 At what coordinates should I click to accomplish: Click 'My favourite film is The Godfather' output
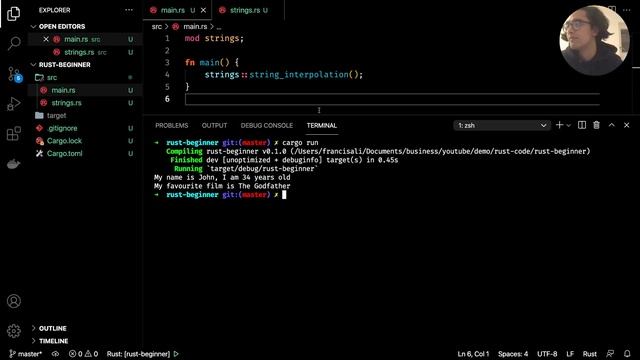222,186
